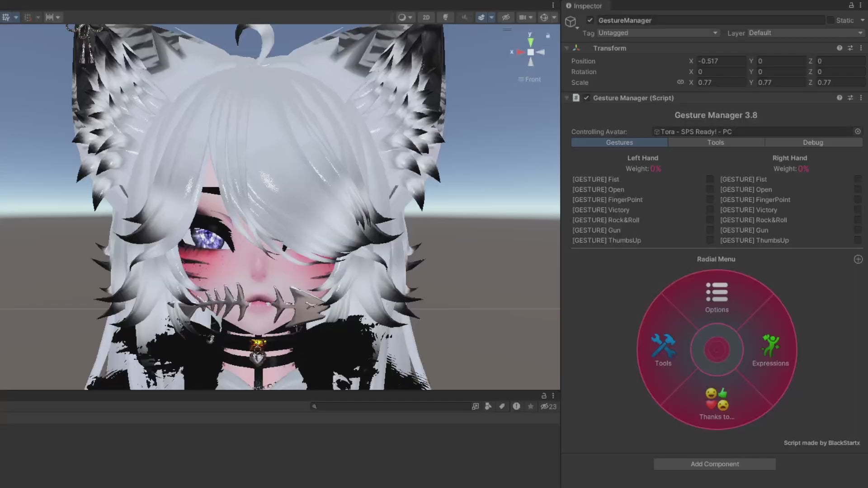Open Expressions in the radial menu
This screenshot has width=868, height=488.
coord(770,350)
